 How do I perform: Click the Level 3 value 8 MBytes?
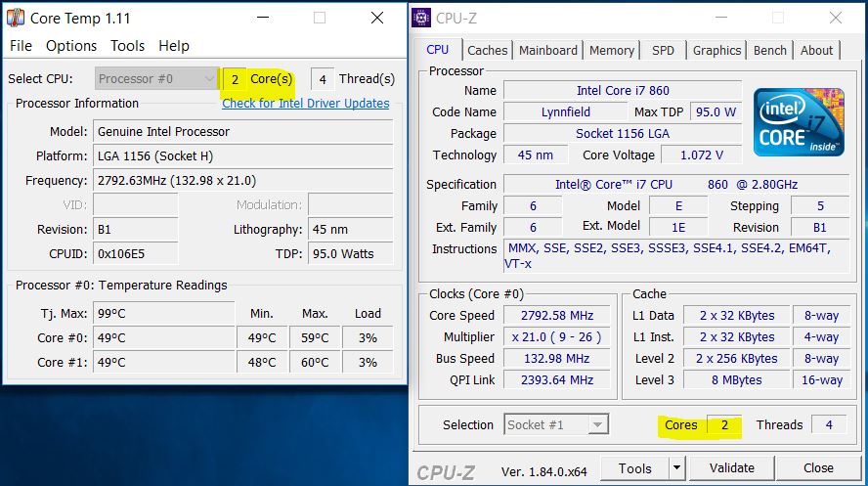(737, 380)
